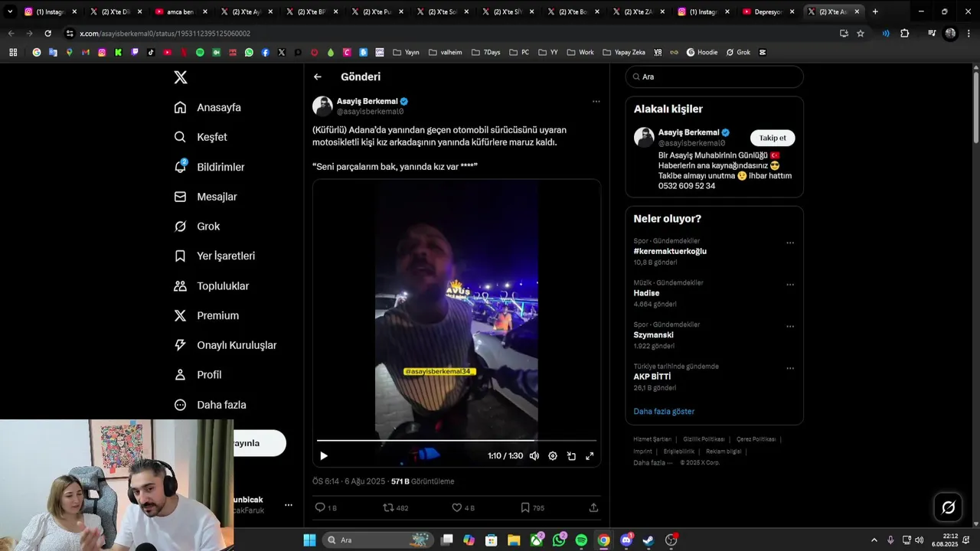This screenshot has height=551, width=980.
Task: Open the Spotify bookmark icon
Action: click(x=200, y=53)
